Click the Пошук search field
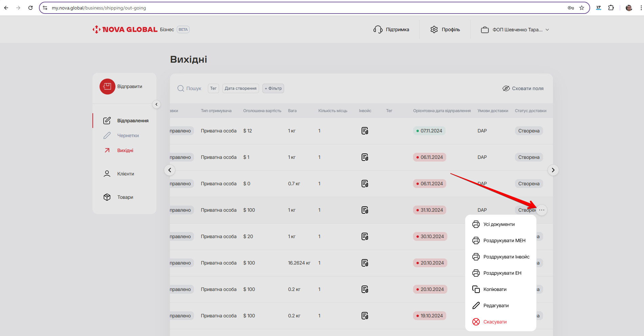The image size is (644, 336). (190, 88)
